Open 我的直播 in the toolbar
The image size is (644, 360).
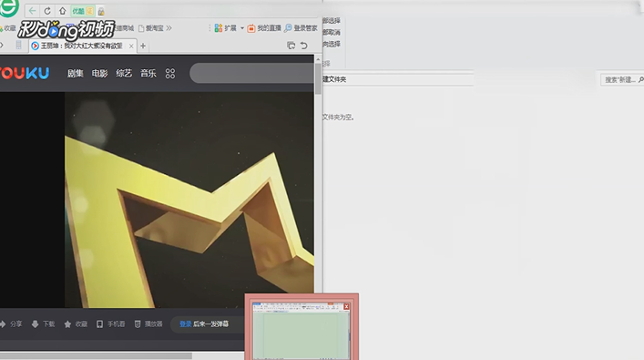264,28
